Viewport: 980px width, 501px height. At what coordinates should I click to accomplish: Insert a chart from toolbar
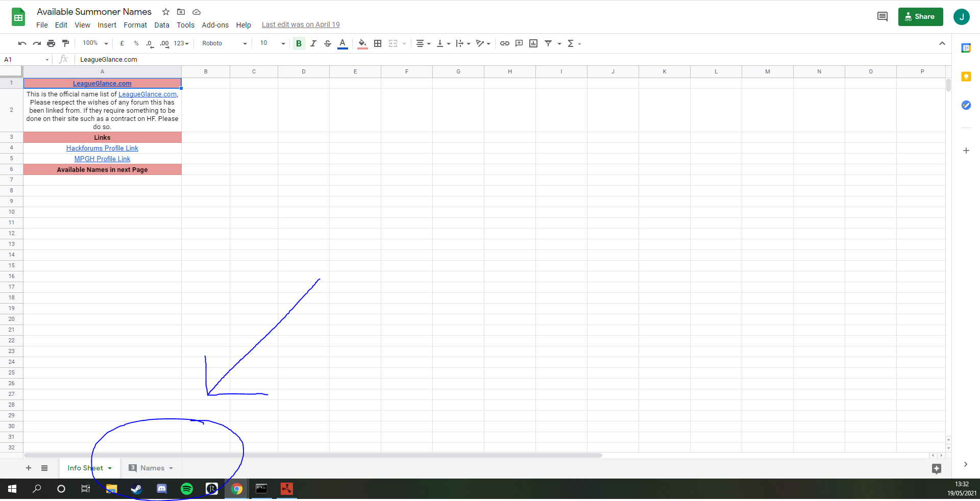[533, 43]
